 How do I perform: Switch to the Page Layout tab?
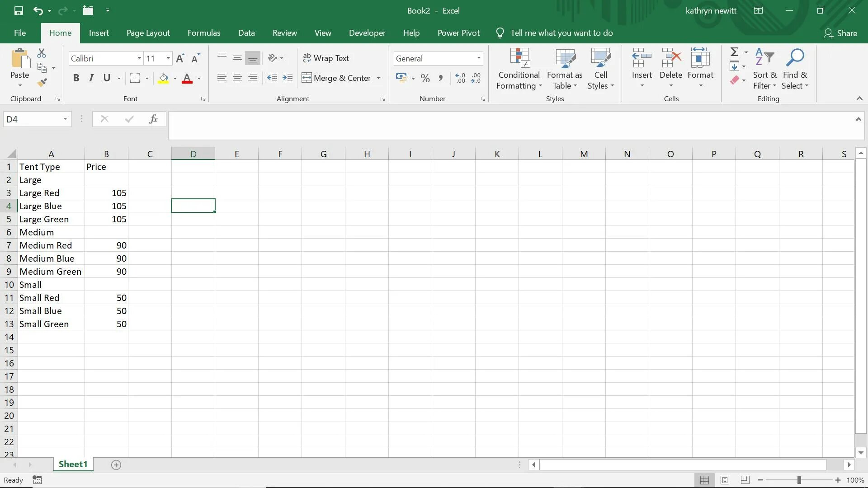coord(148,33)
